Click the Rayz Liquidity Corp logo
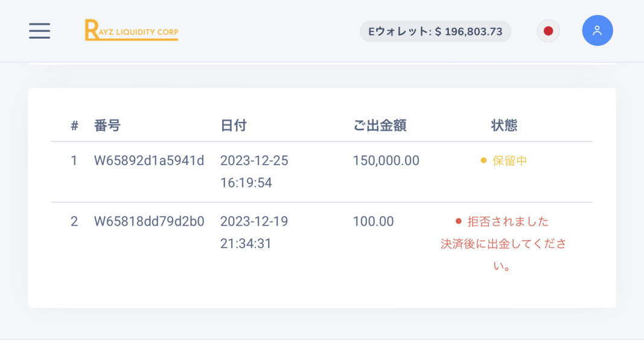Screen dimensions: 644x362 (x=132, y=30)
